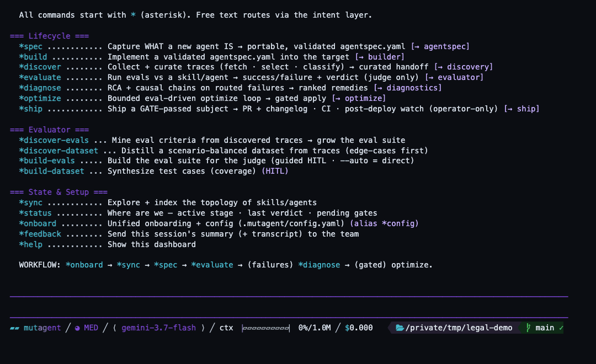This screenshot has height=364, width=596.
Task: Select the *sync command in State & Setup
Action: 31,202
